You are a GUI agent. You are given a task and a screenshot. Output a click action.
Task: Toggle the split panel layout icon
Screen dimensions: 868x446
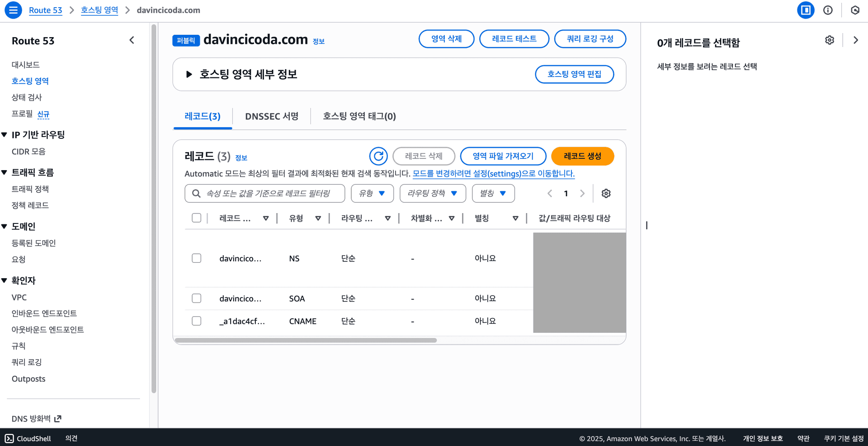click(806, 10)
